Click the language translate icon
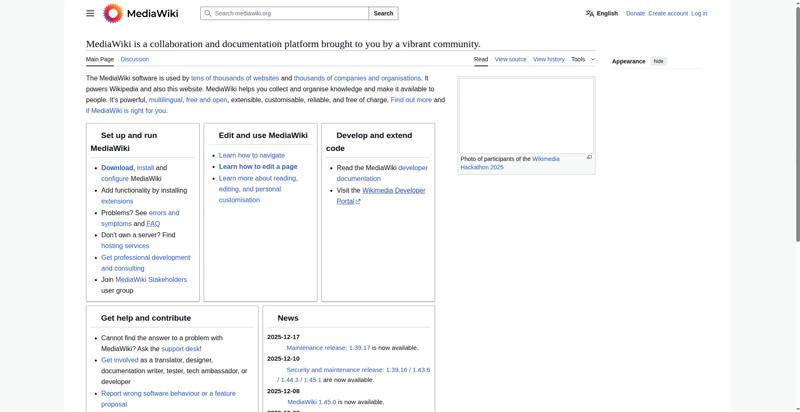This screenshot has height=412, width=800. (590, 14)
